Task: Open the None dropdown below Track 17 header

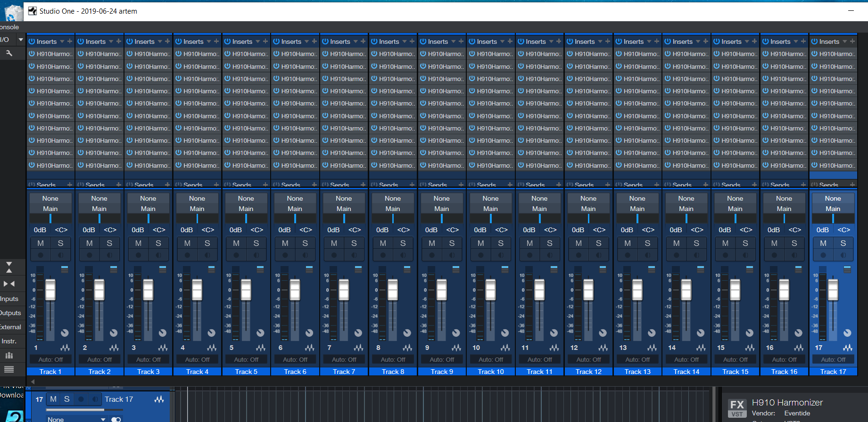Action: [75, 419]
